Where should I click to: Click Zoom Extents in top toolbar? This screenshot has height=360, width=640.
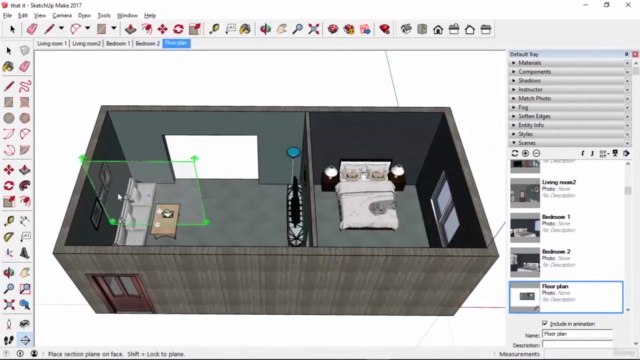pyautogui.click(x=313, y=29)
